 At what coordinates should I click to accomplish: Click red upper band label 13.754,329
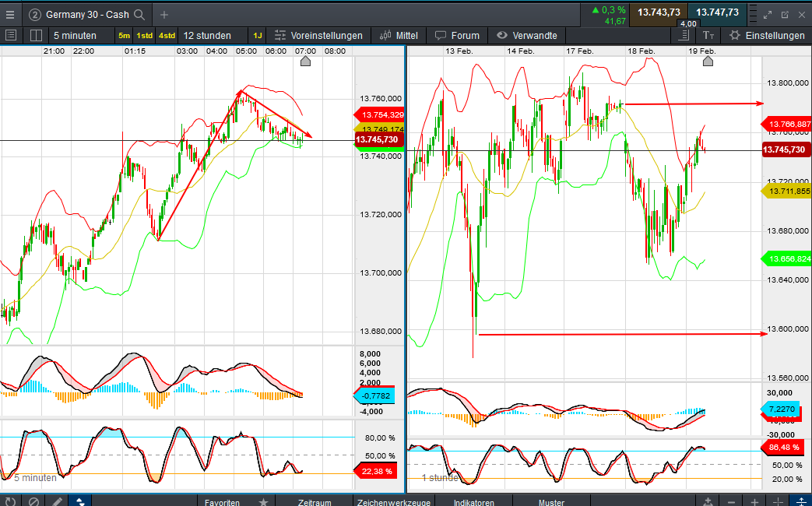pos(380,115)
